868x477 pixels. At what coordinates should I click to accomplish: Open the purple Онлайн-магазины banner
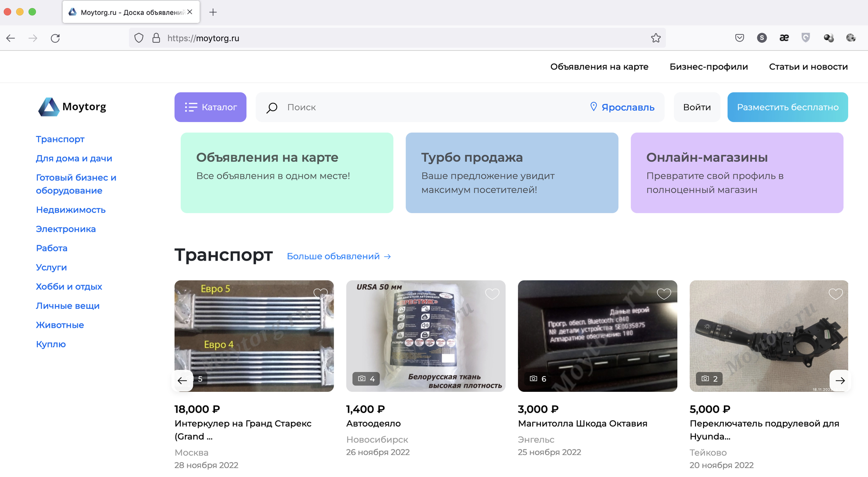[737, 172]
